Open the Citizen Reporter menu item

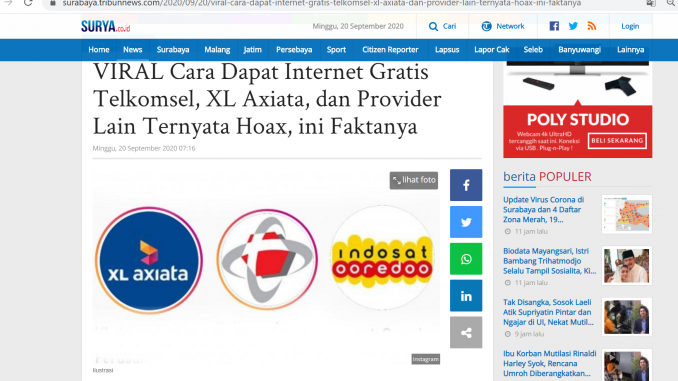pyautogui.click(x=390, y=50)
